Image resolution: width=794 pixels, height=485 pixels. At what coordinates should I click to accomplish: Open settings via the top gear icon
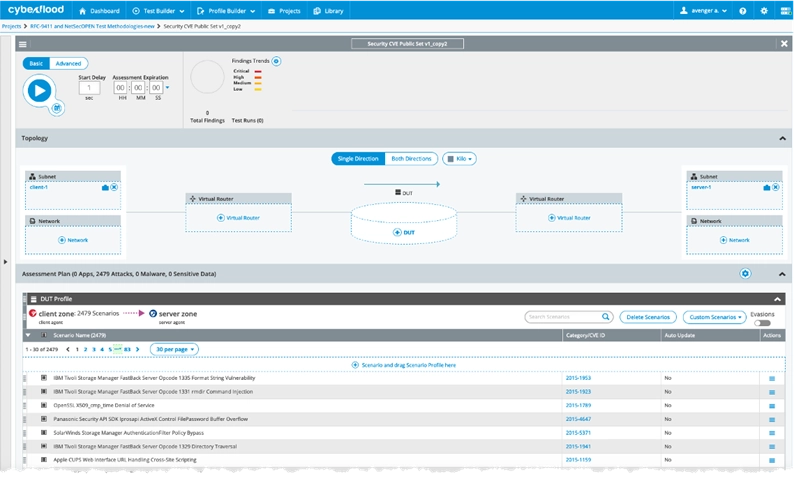click(x=764, y=11)
